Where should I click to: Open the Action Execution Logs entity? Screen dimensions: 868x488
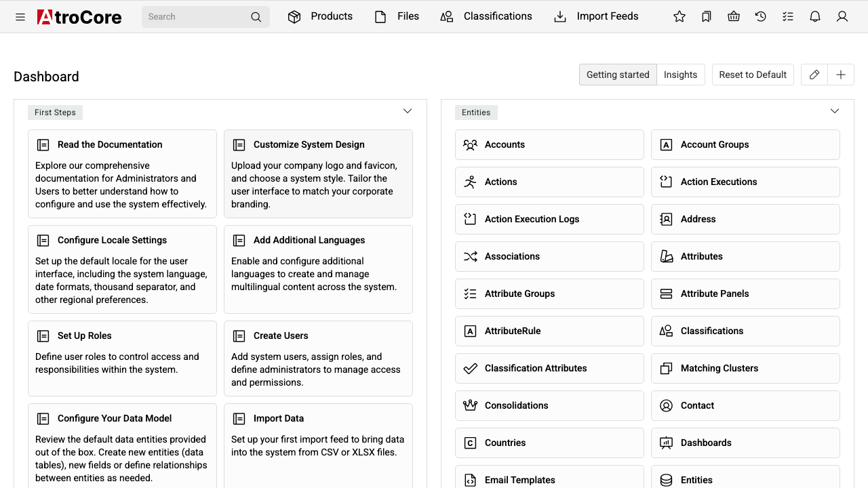(549, 220)
